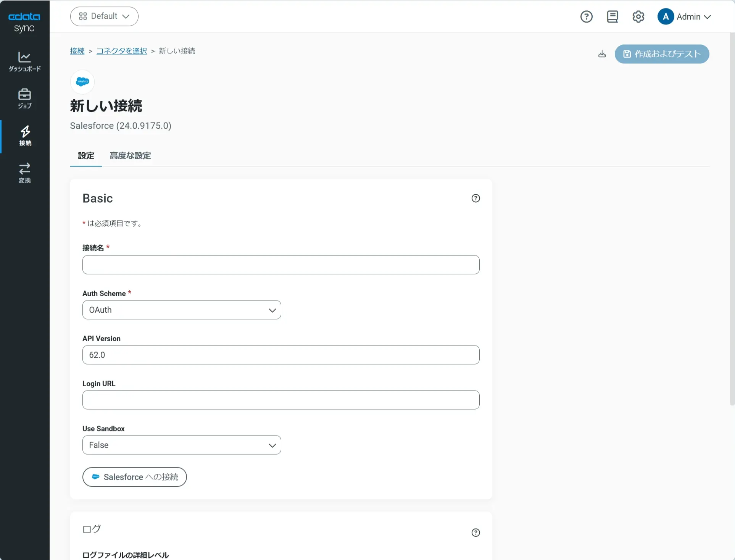Click the Log (ログ) section help icon
Viewport: 735px width, 560px height.
coord(475,533)
